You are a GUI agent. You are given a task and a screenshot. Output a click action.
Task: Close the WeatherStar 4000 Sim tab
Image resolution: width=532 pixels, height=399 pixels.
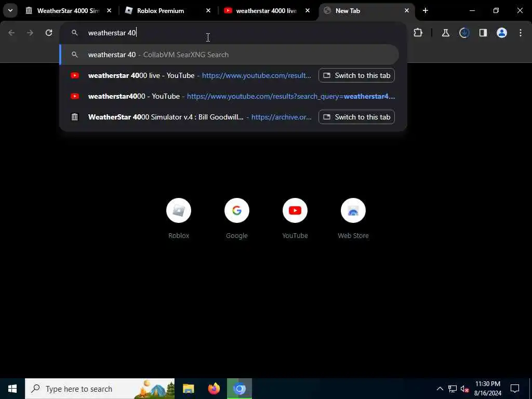[x=109, y=11]
